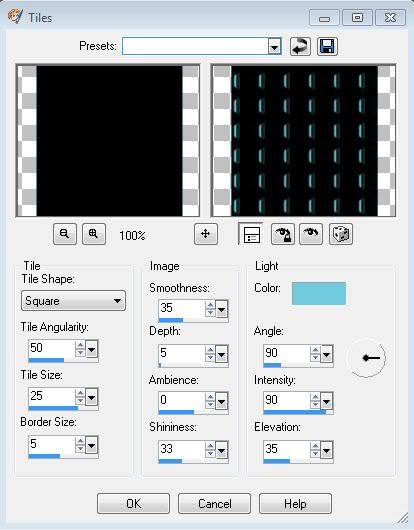Screen dimensions: 414x530
Task: Click the navigate crosshair icon
Action: (206, 234)
